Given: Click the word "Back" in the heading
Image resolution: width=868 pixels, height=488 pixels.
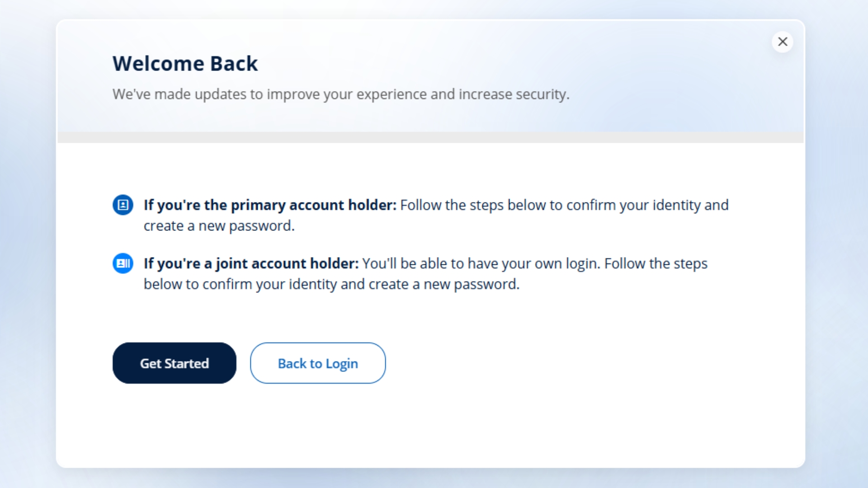Looking at the screenshot, I should 234,64.
